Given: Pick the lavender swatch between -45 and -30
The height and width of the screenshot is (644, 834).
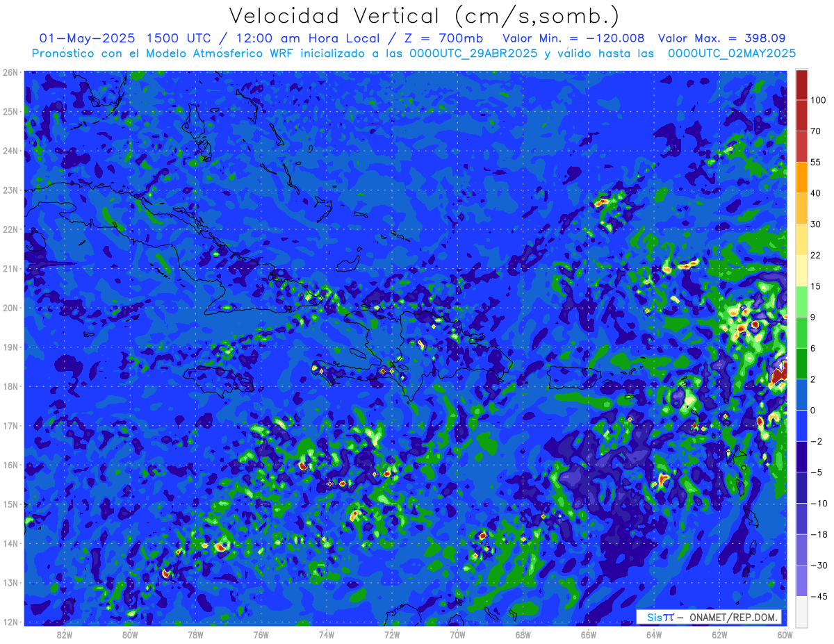Looking at the screenshot, I should click(801, 581).
